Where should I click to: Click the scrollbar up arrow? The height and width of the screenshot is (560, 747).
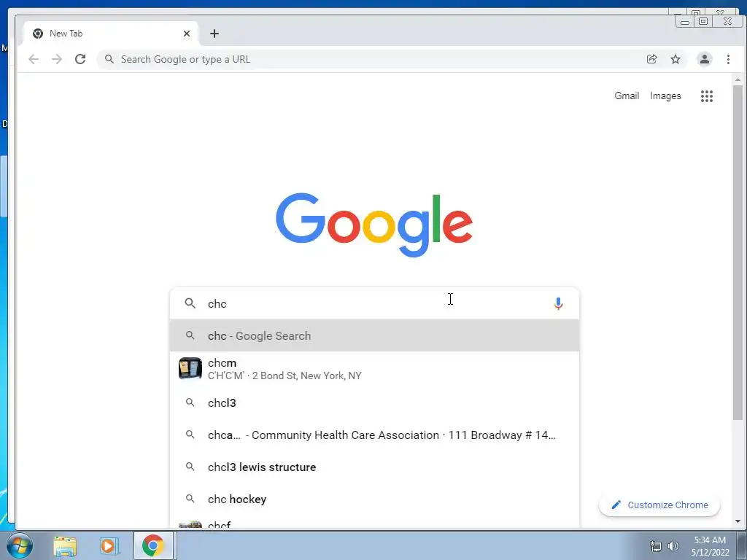coord(738,79)
